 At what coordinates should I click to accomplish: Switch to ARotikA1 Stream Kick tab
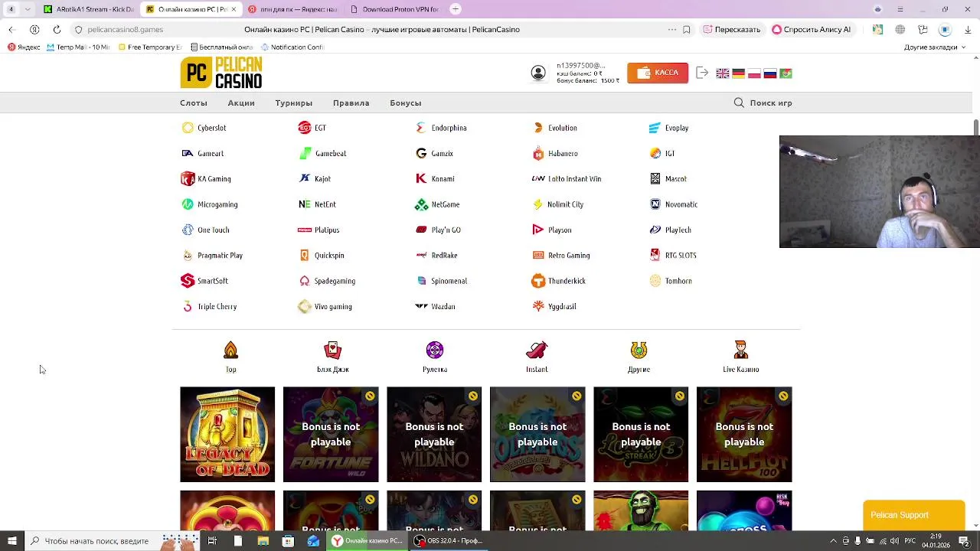pyautogui.click(x=89, y=9)
